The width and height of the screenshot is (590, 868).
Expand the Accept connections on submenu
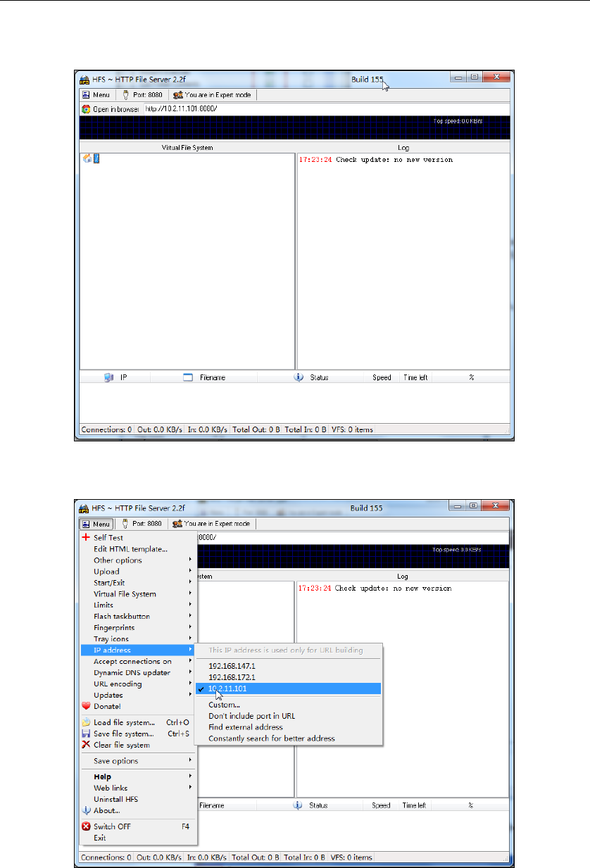pos(138,661)
